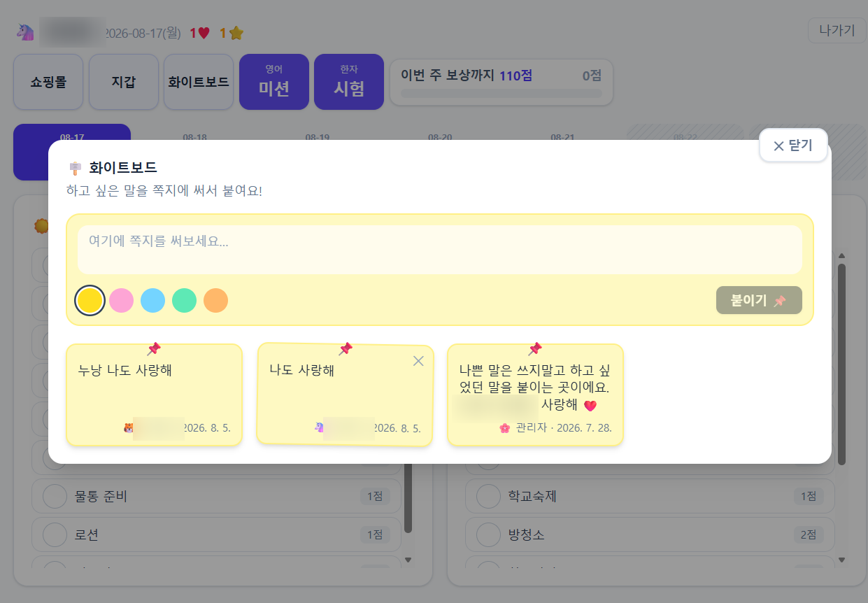Switch to the 08-20 date tab
This screenshot has height=603, width=868.
coord(440,138)
